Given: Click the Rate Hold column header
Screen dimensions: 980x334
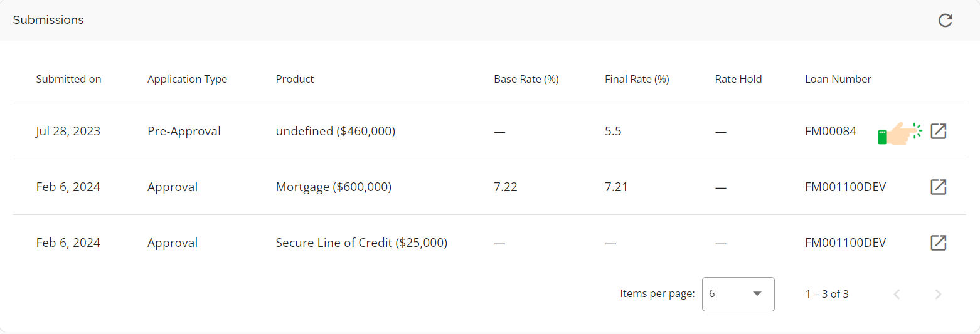Looking at the screenshot, I should 738,79.
